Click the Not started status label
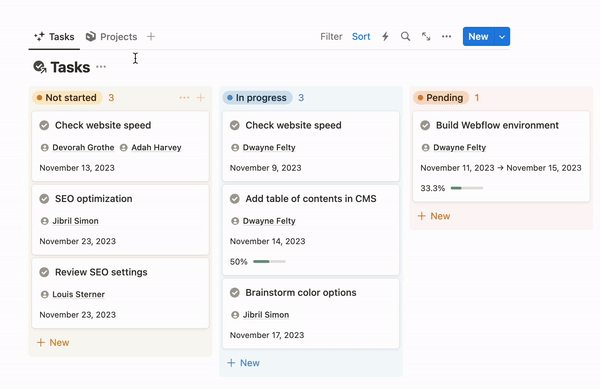The height and width of the screenshot is (389, 600). [x=67, y=98]
